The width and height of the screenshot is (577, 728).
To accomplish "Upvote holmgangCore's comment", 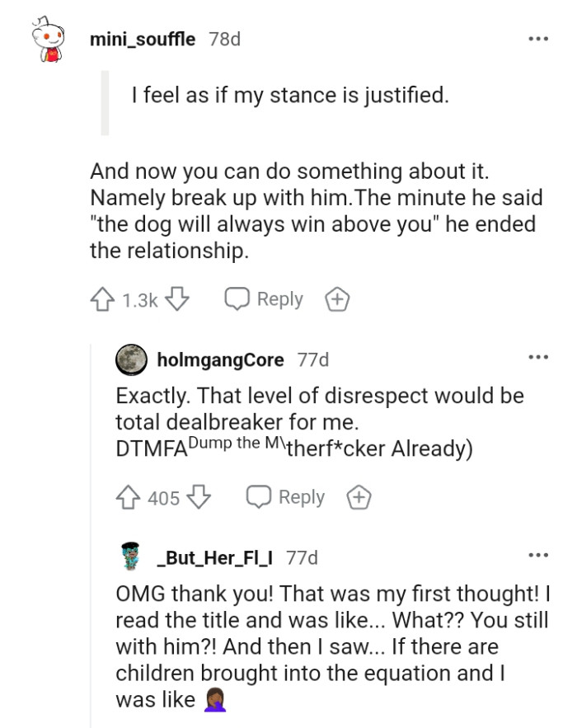I will tap(128, 497).
